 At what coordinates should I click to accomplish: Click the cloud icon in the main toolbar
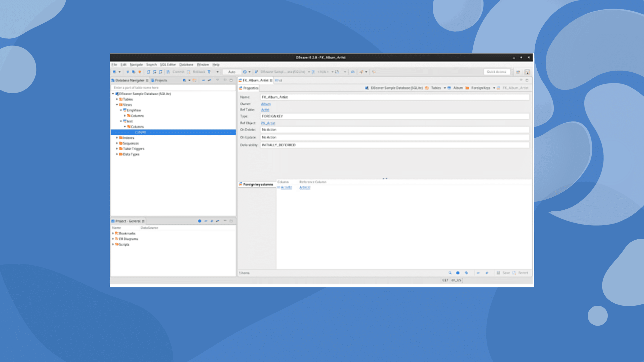click(x=353, y=72)
